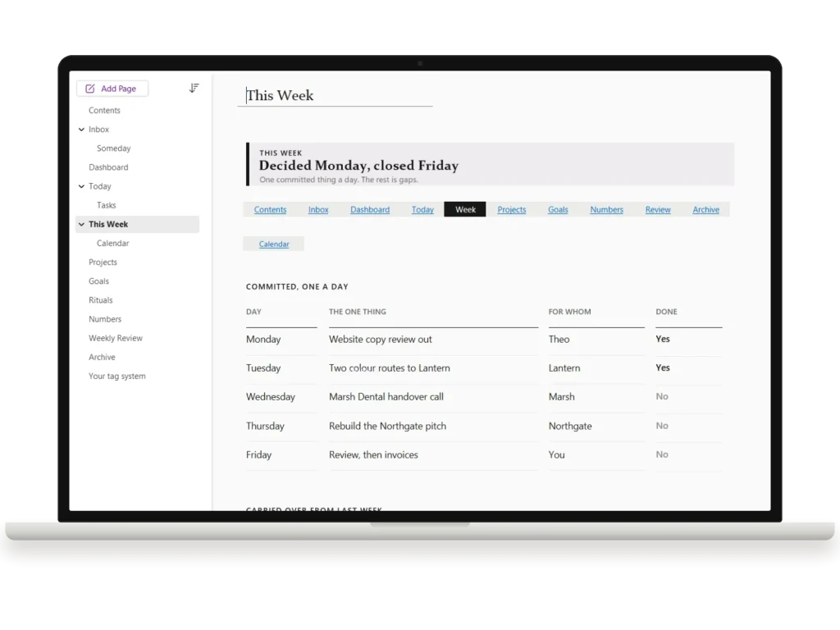Click the DAY column header
This screenshot has height=630, width=840.
[253, 312]
